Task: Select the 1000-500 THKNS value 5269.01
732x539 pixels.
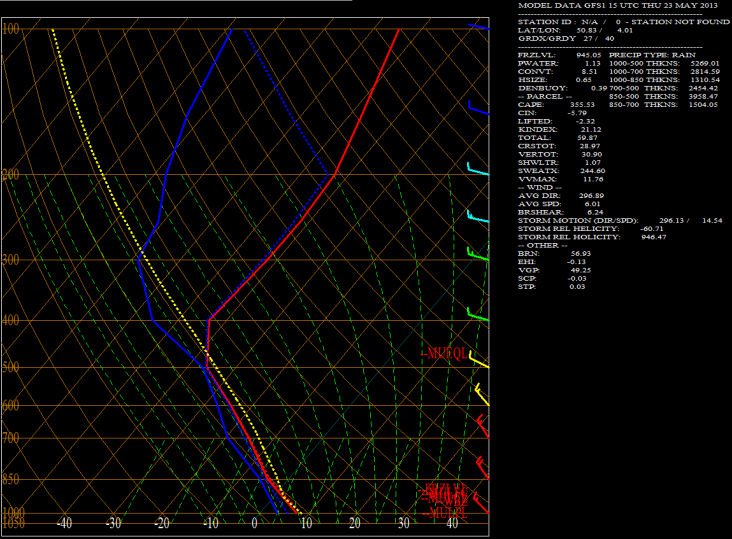Action: click(x=705, y=63)
